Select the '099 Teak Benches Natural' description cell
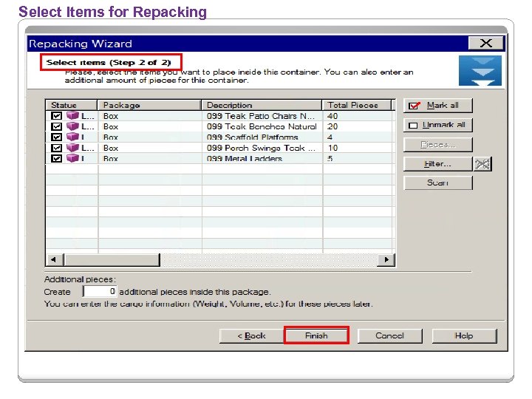The height and width of the screenshot is (399, 532). 262,126
